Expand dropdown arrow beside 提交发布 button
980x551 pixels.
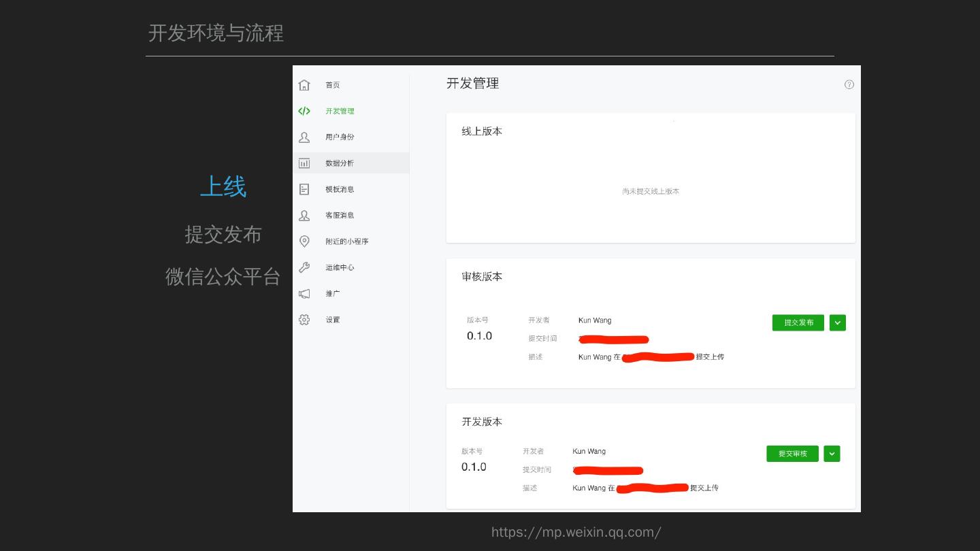tap(838, 322)
